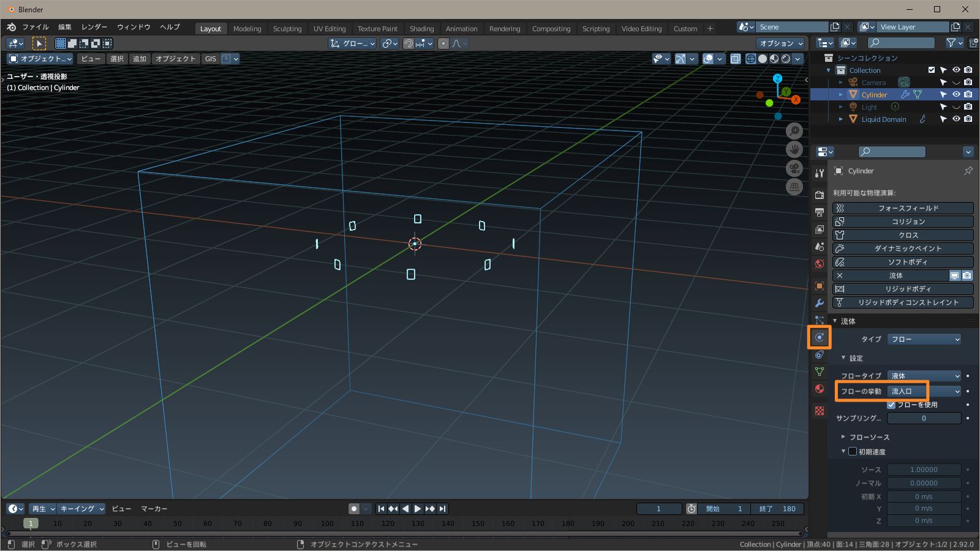The image size is (980, 551).
Task: Open the ファイル menu
Action: pos(36,27)
